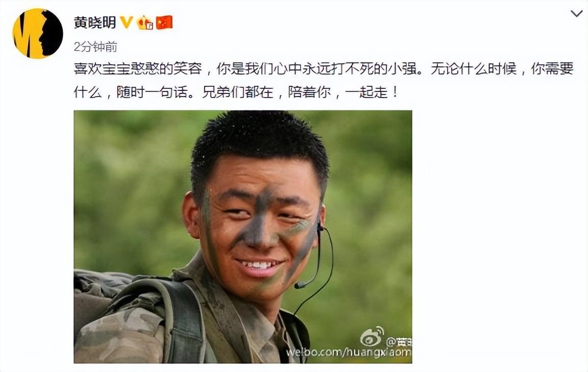This screenshot has height=372, width=588.
Task: Open the yellow and black profile avatar
Action: point(37,34)
